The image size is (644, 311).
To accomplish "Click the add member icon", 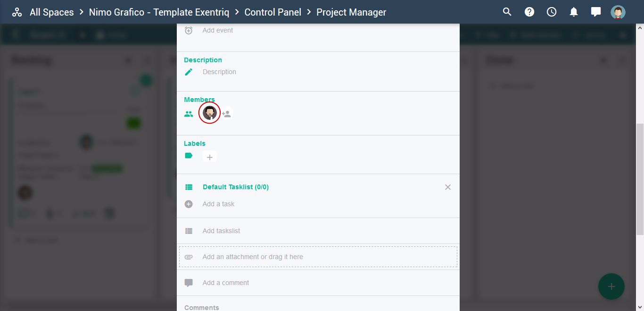I will pyautogui.click(x=227, y=114).
